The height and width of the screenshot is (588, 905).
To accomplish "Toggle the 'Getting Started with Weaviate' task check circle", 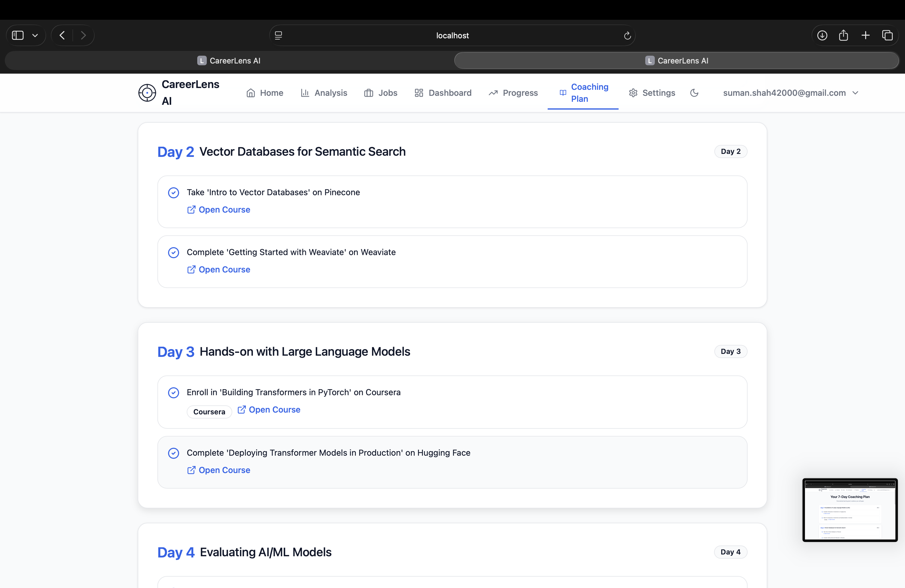I will [x=173, y=253].
